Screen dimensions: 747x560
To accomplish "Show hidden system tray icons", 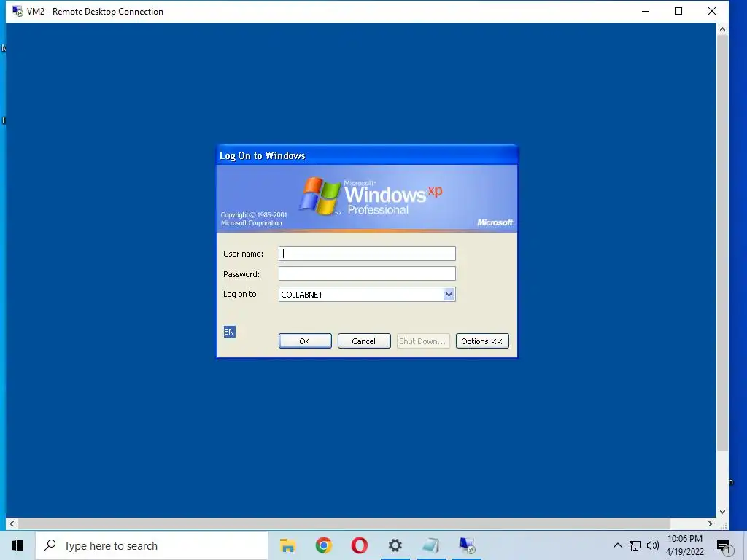I will click(617, 545).
